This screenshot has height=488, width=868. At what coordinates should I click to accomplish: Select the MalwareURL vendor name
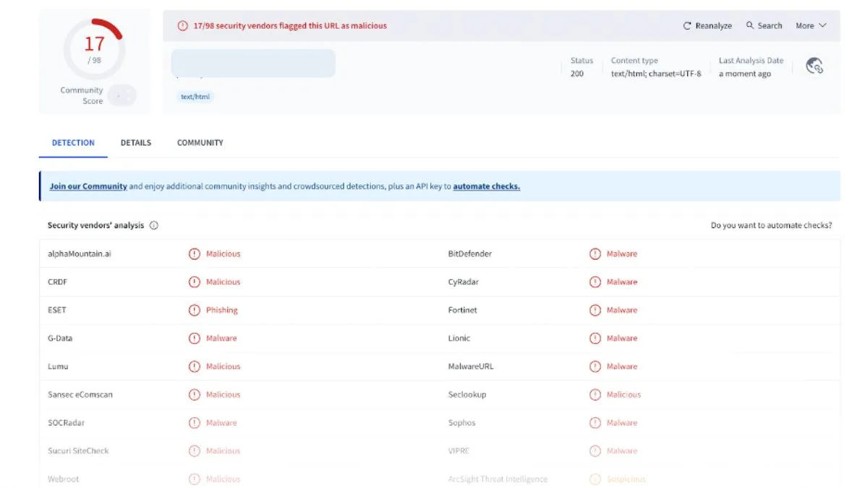click(x=471, y=367)
